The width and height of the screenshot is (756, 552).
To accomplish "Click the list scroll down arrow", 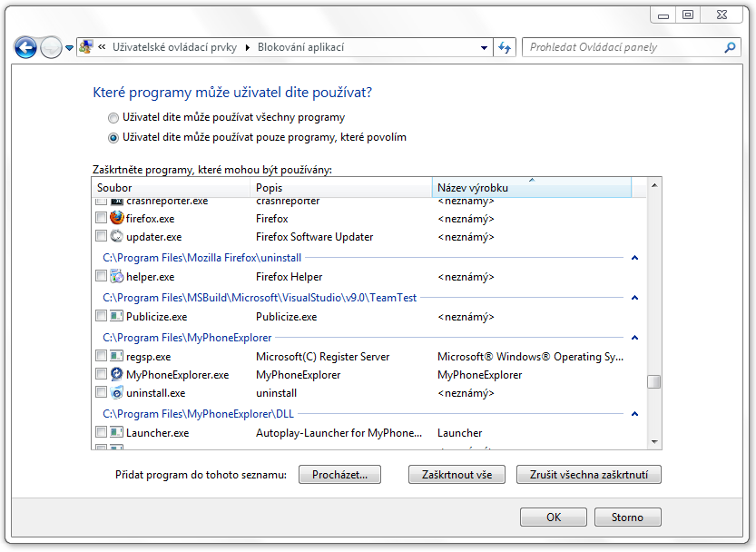I will pos(654,442).
